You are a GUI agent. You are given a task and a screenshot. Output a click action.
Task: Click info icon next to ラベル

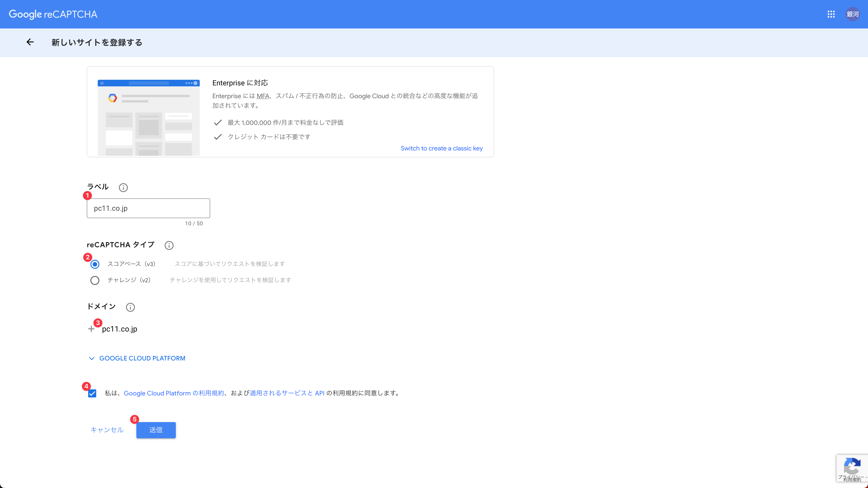click(123, 188)
